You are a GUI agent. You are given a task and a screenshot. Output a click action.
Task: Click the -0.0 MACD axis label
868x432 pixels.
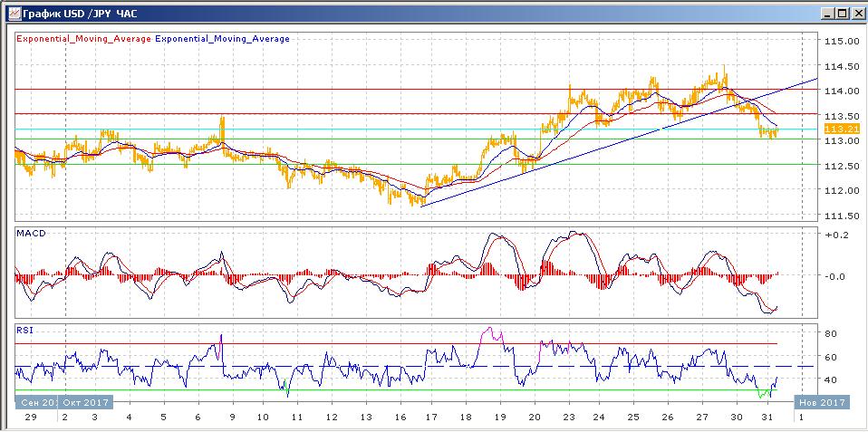834,276
